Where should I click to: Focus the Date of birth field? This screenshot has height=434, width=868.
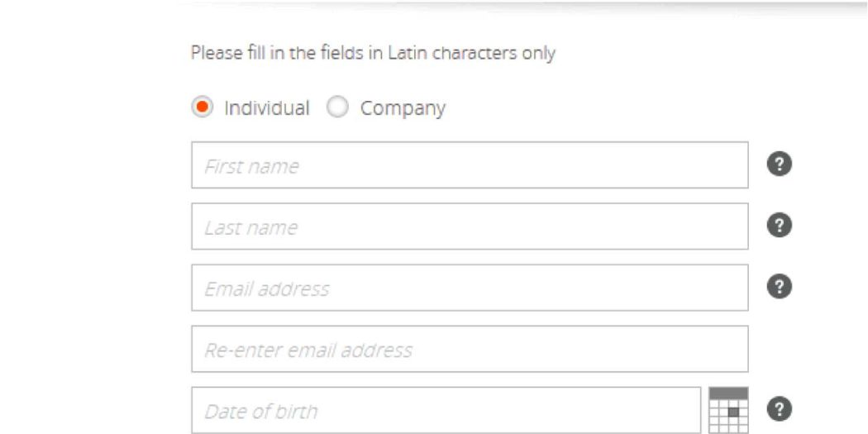[446, 410]
